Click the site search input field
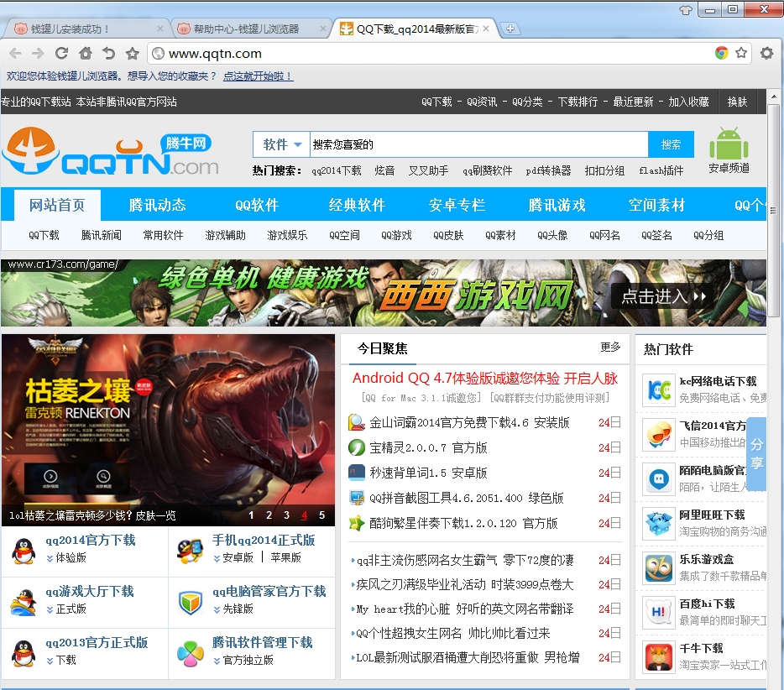 click(479, 144)
